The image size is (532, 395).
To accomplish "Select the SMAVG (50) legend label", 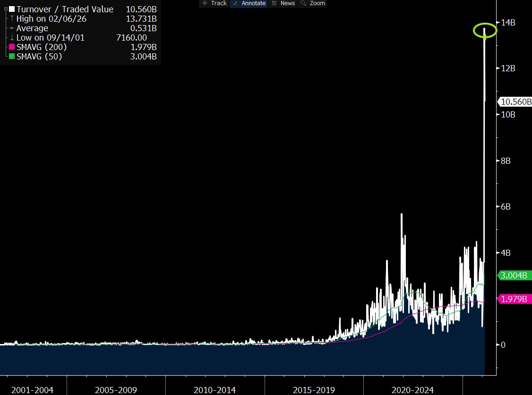I will click(39, 56).
